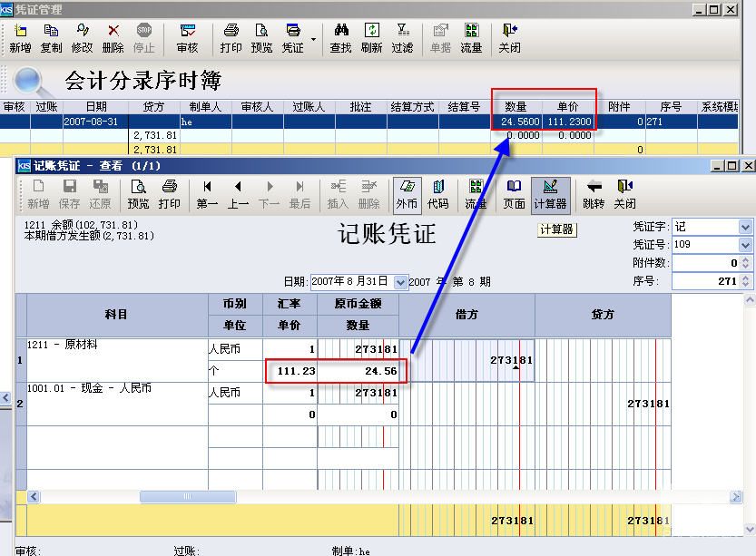This screenshot has width=756, height=556.
Task: Click the 代码 icon in the voucher toolbar
Action: (x=437, y=193)
